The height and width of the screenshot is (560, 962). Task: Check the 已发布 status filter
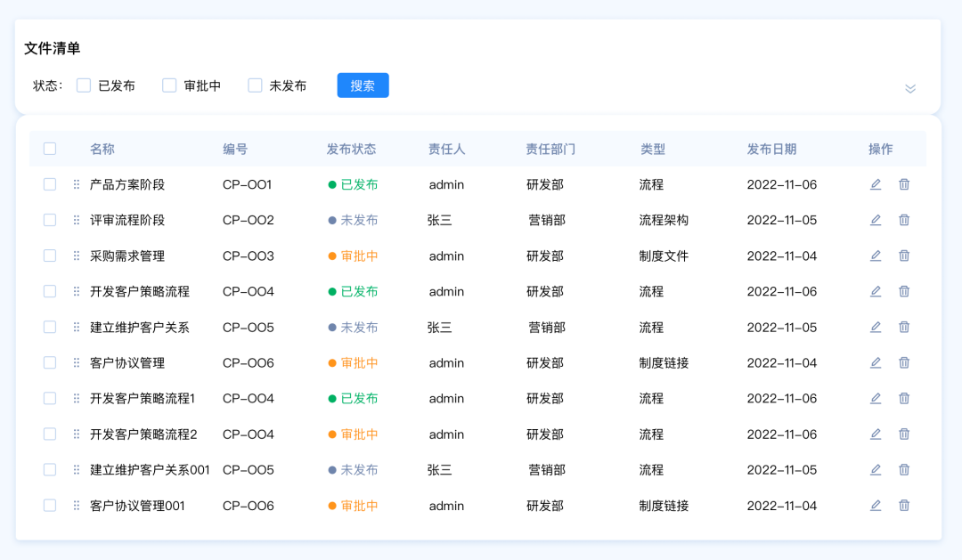coord(84,85)
